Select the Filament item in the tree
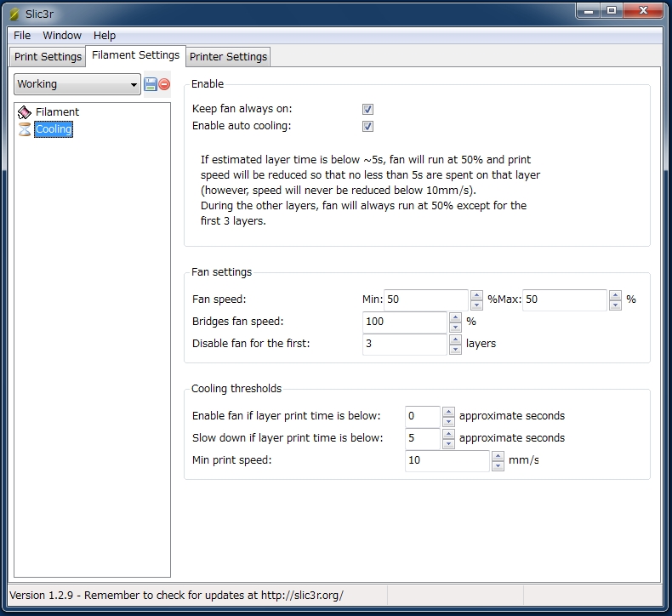Screen dimensions: 672x616 click(x=57, y=112)
